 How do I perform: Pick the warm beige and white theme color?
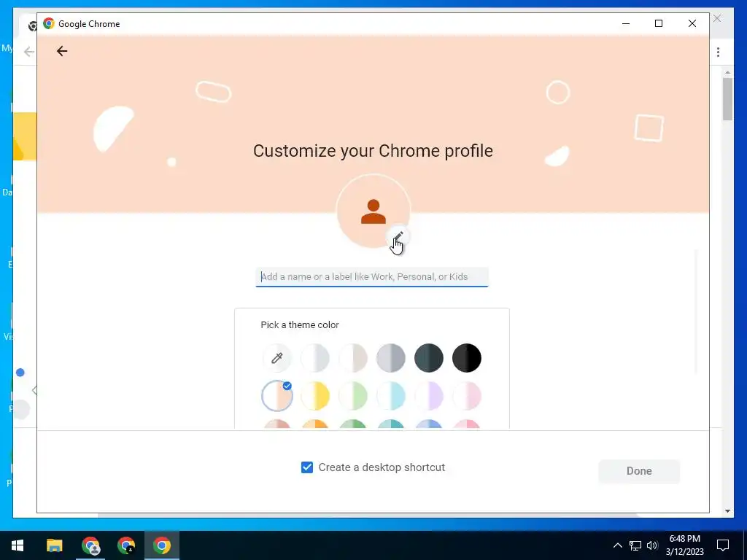[x=353, y=357]
